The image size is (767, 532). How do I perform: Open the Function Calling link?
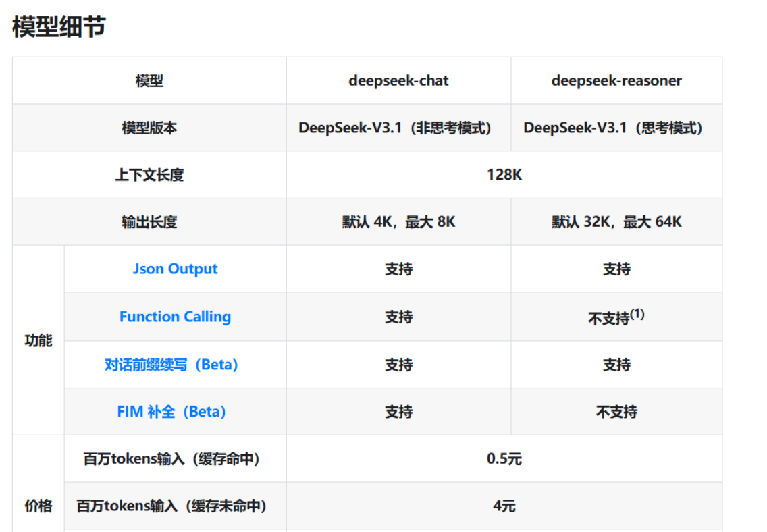tap(175, 317)
